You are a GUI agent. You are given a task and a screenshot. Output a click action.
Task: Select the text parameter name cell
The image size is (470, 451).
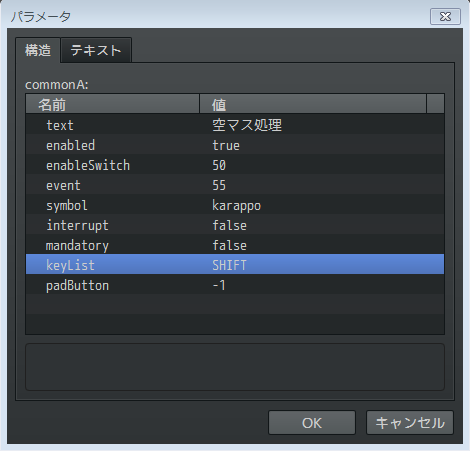coord(113,125)
